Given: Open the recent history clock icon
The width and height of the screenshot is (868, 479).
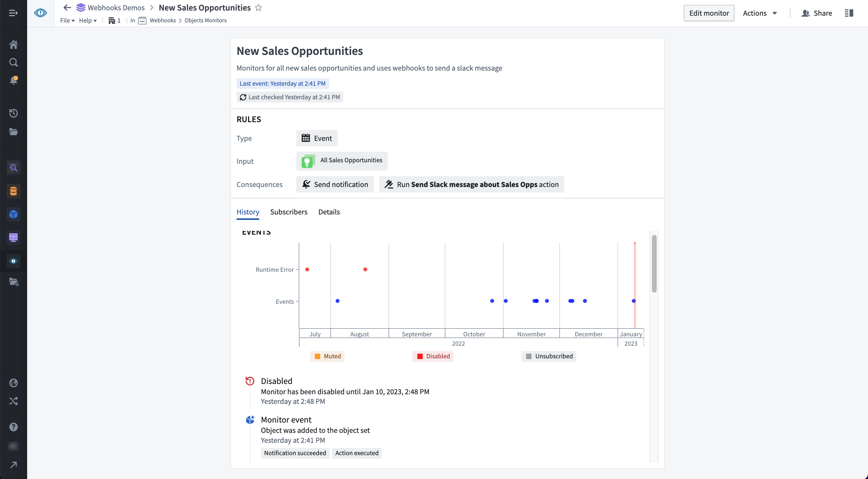Looking at the screenshot, I should (x=13, y=113).
